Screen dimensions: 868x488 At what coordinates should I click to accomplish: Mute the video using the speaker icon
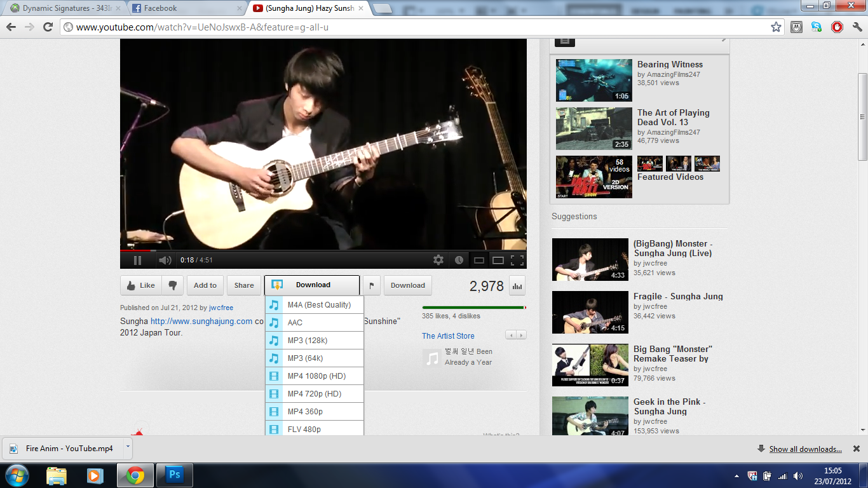165,260
